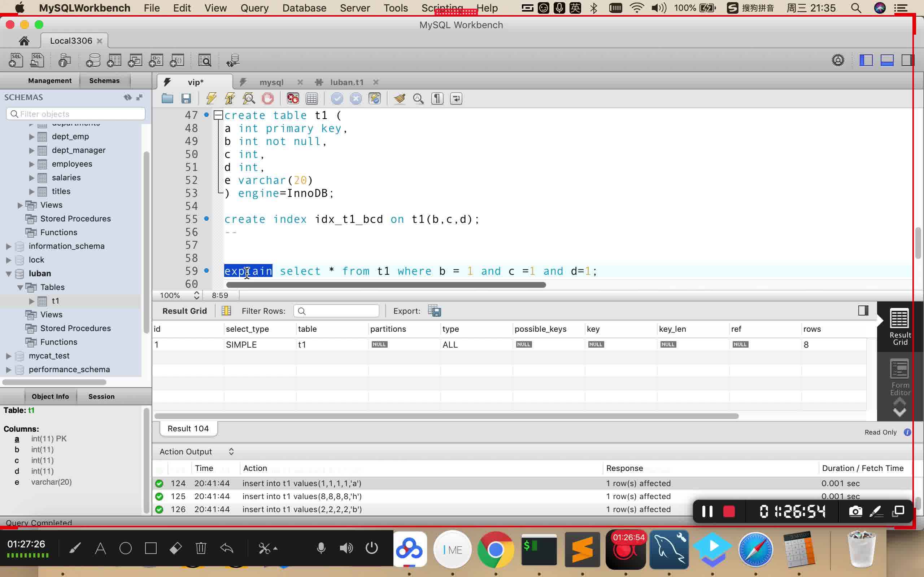Click the SQL Additions panel toggle icon
This screenshot has width=924, height=577.
click(x=908, y=61)
